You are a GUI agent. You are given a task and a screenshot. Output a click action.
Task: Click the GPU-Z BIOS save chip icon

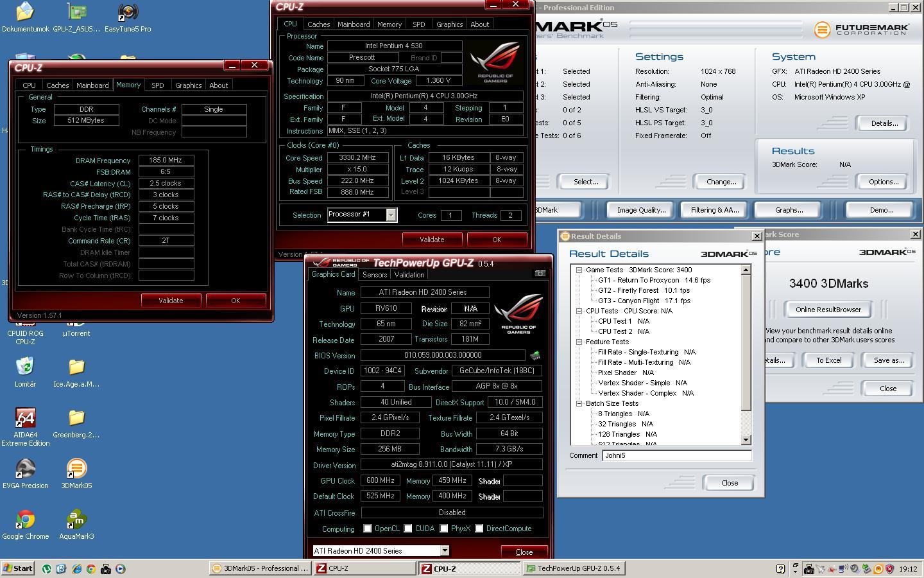click(x=535, y=355)
